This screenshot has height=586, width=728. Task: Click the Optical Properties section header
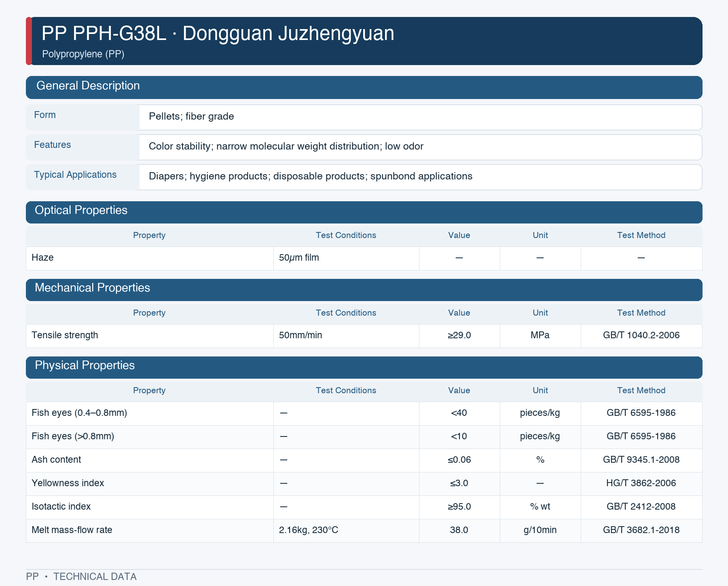pos(364,212)
